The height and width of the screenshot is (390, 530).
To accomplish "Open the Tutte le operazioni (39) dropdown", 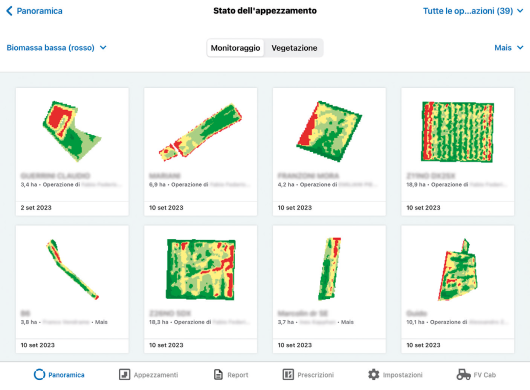I will pyautogui.click(x=473, y=11).
